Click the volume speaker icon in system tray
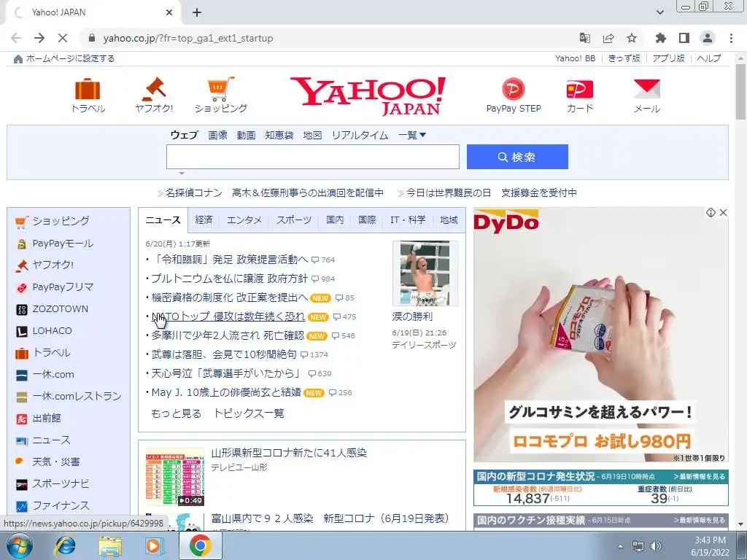Image resolution: width=747 pixels, height=560 pixels. point(656,546)
